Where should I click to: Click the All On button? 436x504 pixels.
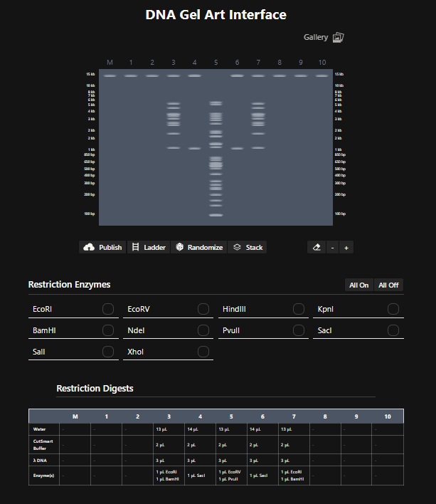(358, 285)
